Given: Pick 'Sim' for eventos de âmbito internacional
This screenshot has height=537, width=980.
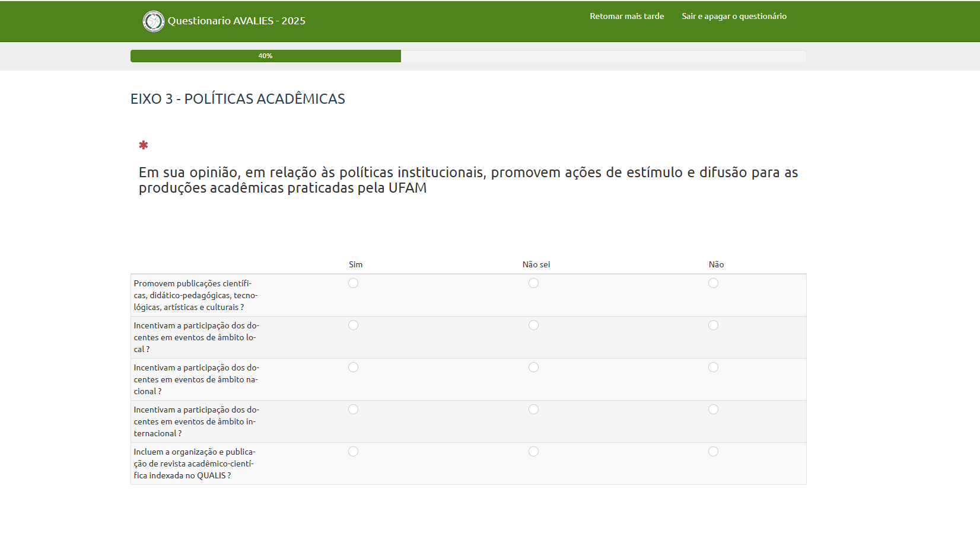Looking at the screenshot, I should 354,410.
